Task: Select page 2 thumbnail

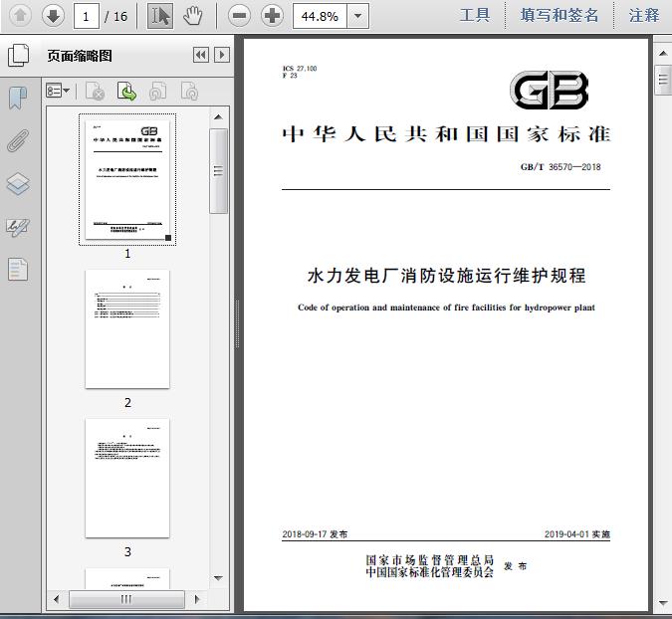Action: pyautogui.click(x=127, y=329)
